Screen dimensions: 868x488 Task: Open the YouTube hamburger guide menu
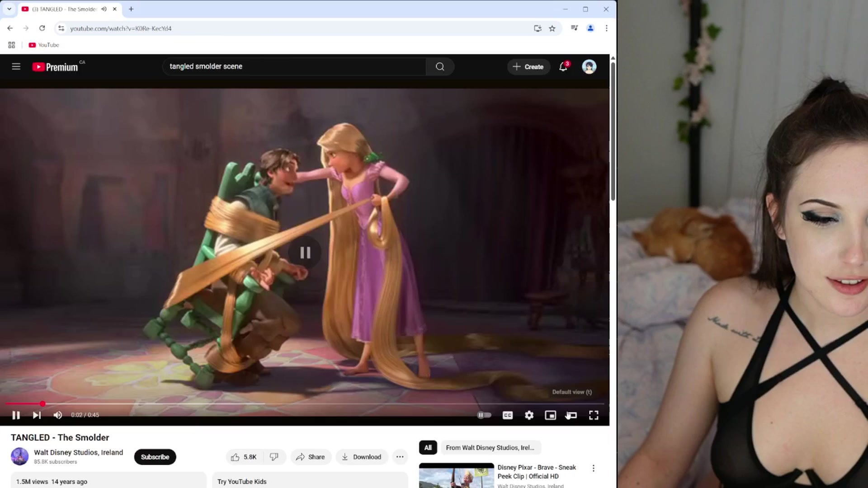[16, 67]
